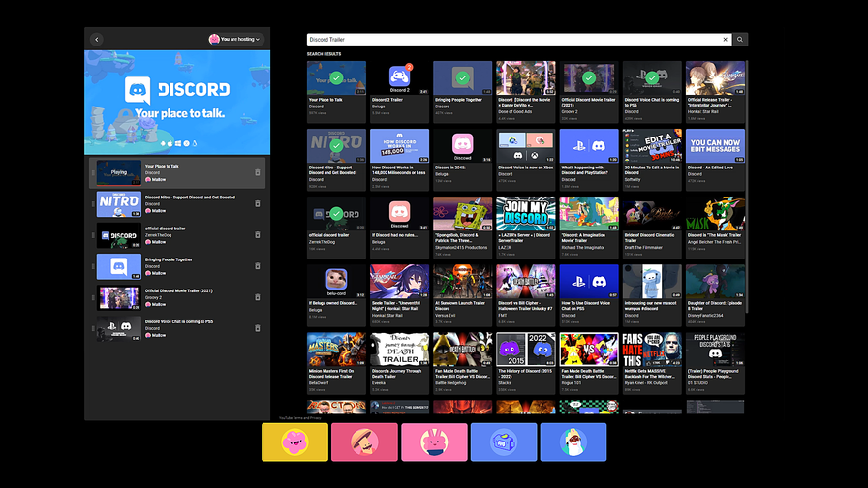This screenshot has width=868, height=488.
Task: Trash queued 'Discord Voice Chat is coming to PS5'
Action: [x=258, y=328]
